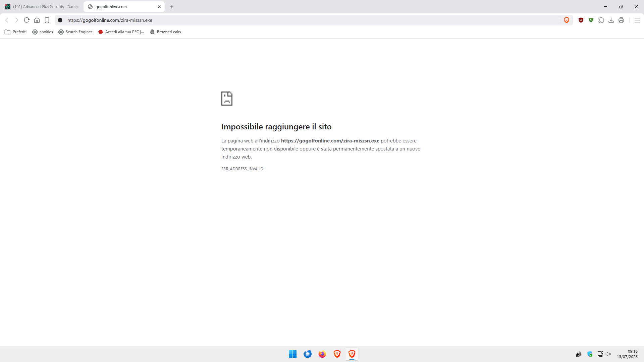This screenshot has height=362, width=644.
Task: Open the Search Engines bookmark
Action: click(x=75, y=32)
